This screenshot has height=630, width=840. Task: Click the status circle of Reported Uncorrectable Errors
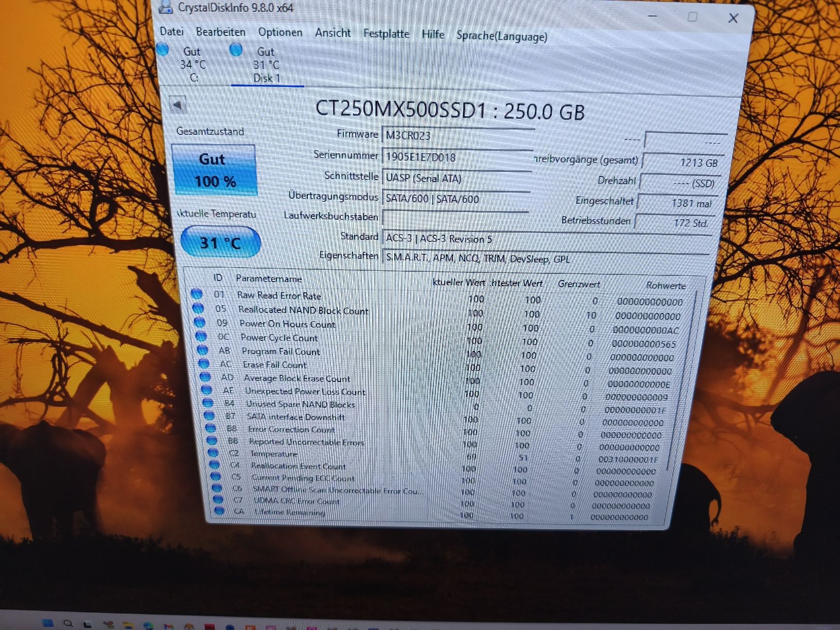(212, 441)
